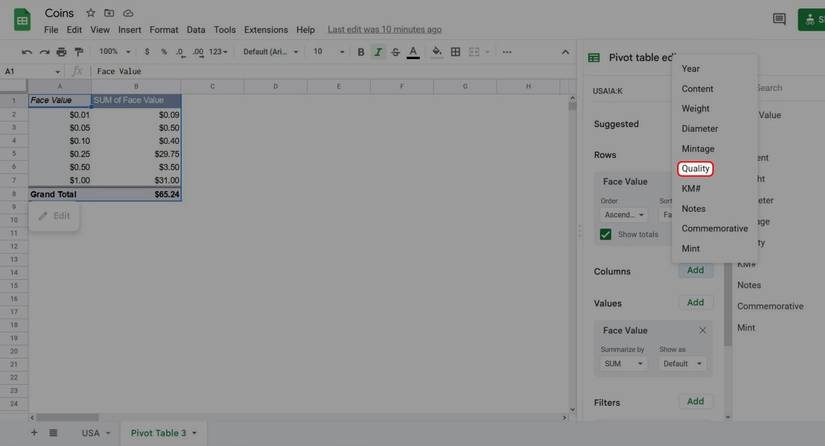Open the Insert menu

(129, 29)
